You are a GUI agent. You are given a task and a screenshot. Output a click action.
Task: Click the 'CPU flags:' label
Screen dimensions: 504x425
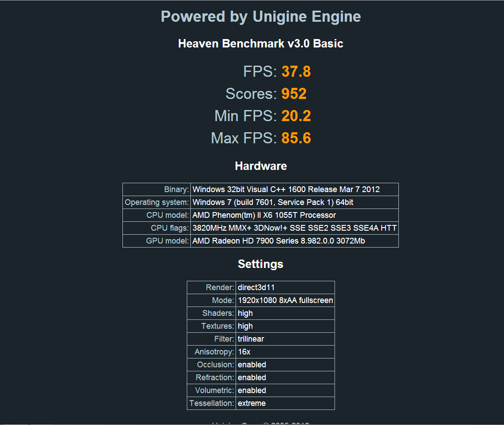(170, 228)
